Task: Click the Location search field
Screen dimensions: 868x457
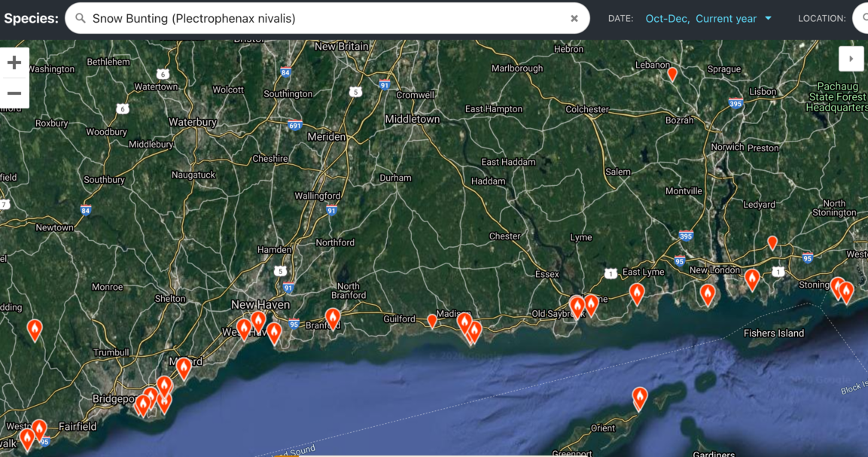Action: pos(860,19)
